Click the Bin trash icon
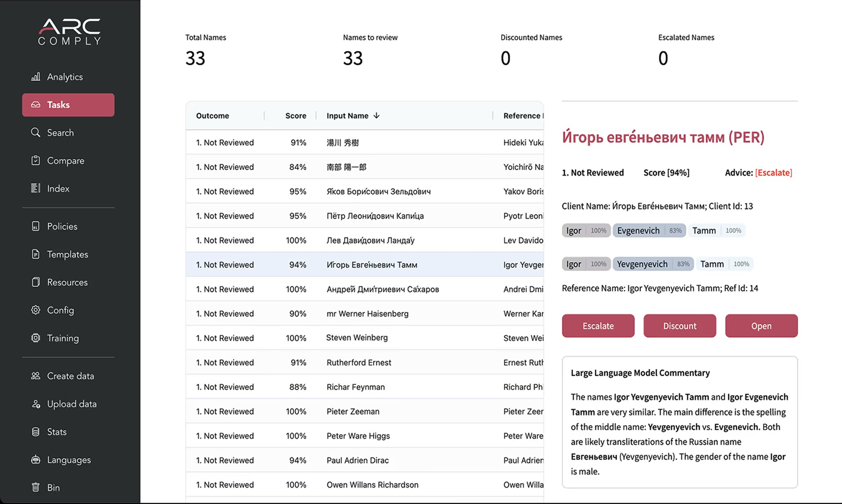 (36, 487)
